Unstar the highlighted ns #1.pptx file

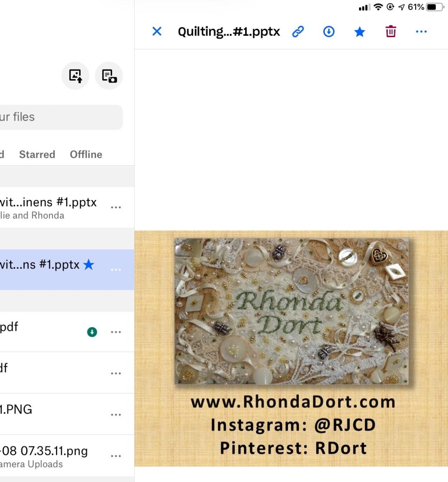88,265
